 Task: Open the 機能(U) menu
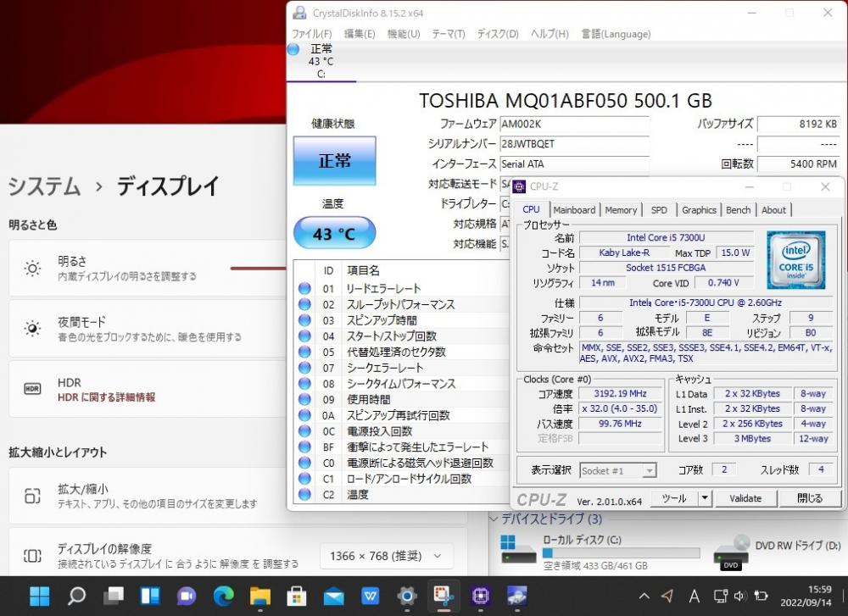point(404,34)
